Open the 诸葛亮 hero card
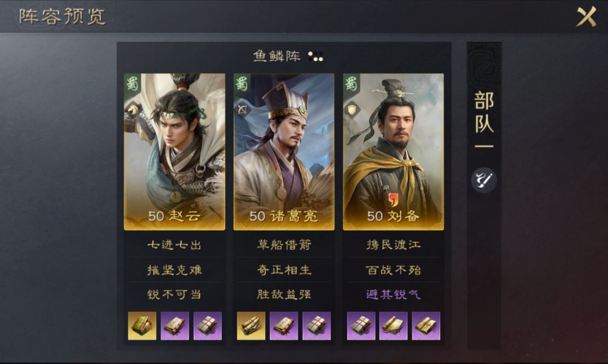The image size is (608, 364). tap(284, 151)
